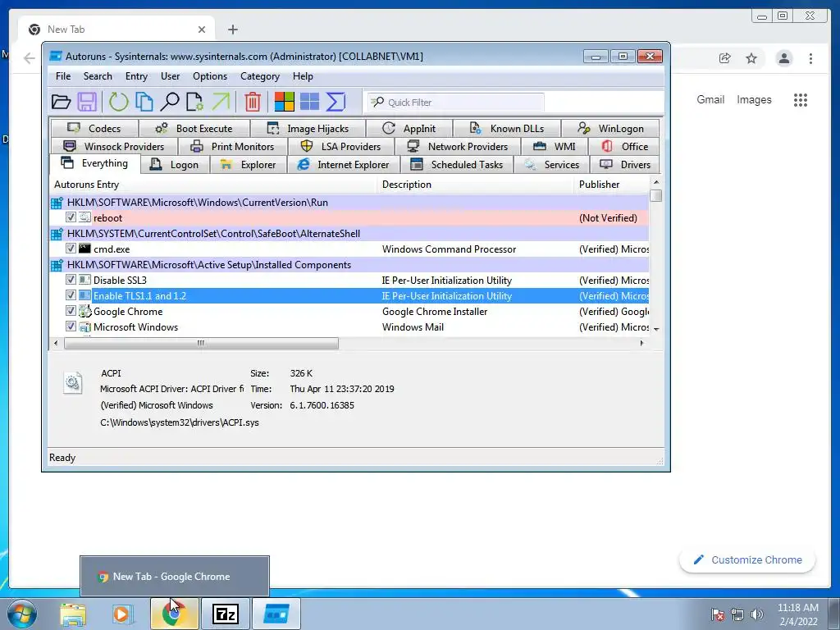Screen dimensions: 840x630
Task: Click the Autoruns taskbar icon
Action: (x=276, y=614)
